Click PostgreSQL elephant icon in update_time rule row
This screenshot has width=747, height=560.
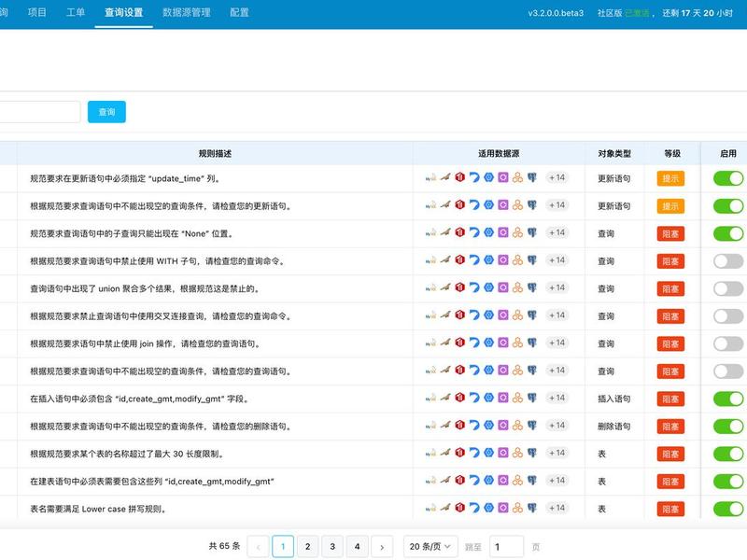(532, 177)
